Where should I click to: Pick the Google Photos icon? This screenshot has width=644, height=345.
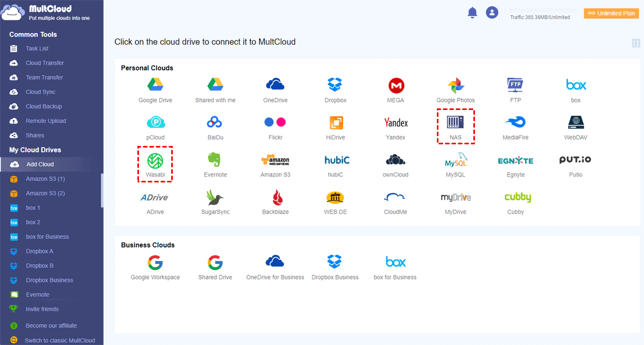(456, 85)
